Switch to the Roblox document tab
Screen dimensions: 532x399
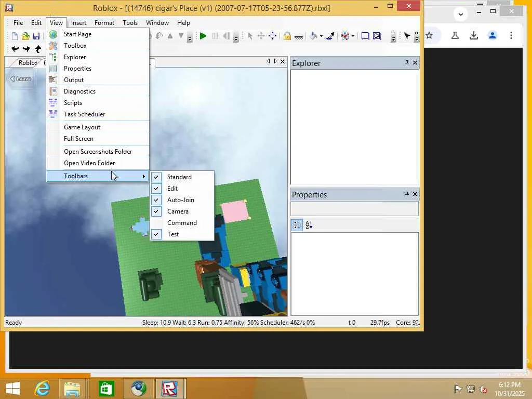pos(28,63)
